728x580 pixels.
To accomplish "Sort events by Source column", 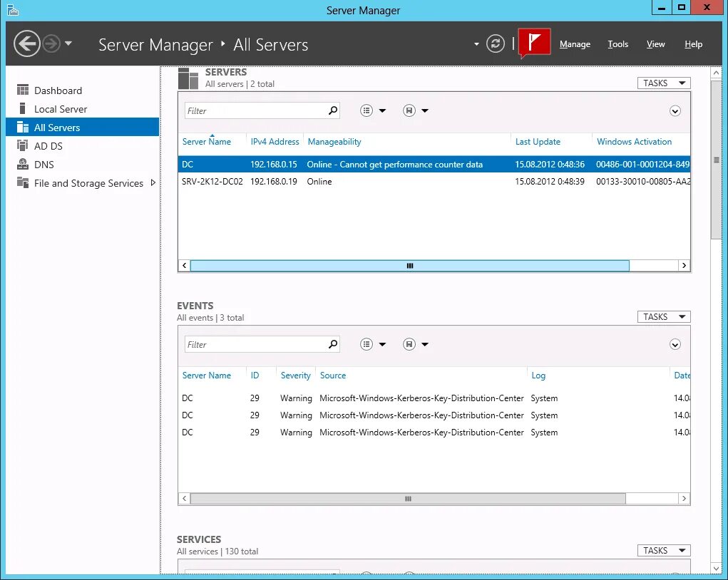I will point(333,376).
